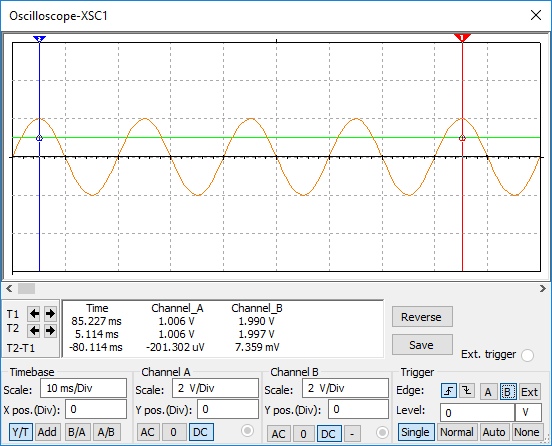Click Channel A Scale field 2 V/Div
This screenshot has height=446, width=552.
pyautogui.click(x=215, y=388)
